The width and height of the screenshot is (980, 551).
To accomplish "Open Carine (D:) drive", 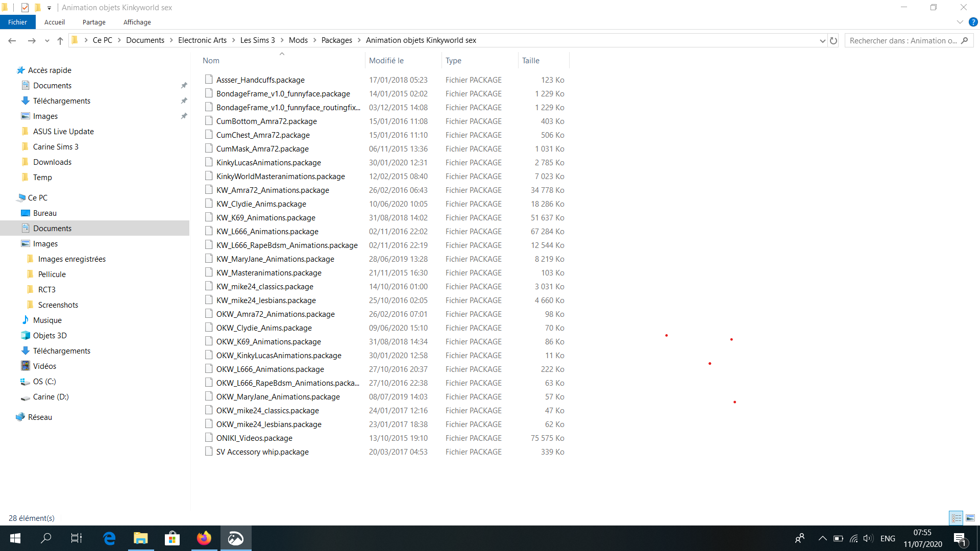I will 51,397.
